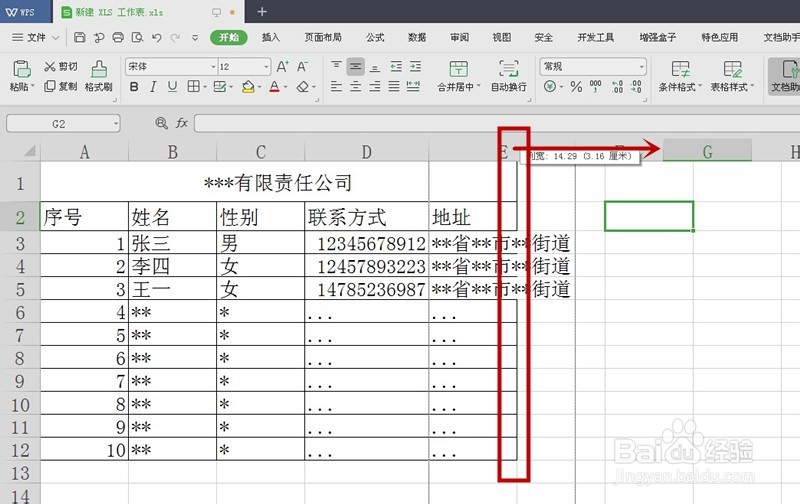Select row 5 header
This screenshot has width=800, height=504.
coord(20,289)
